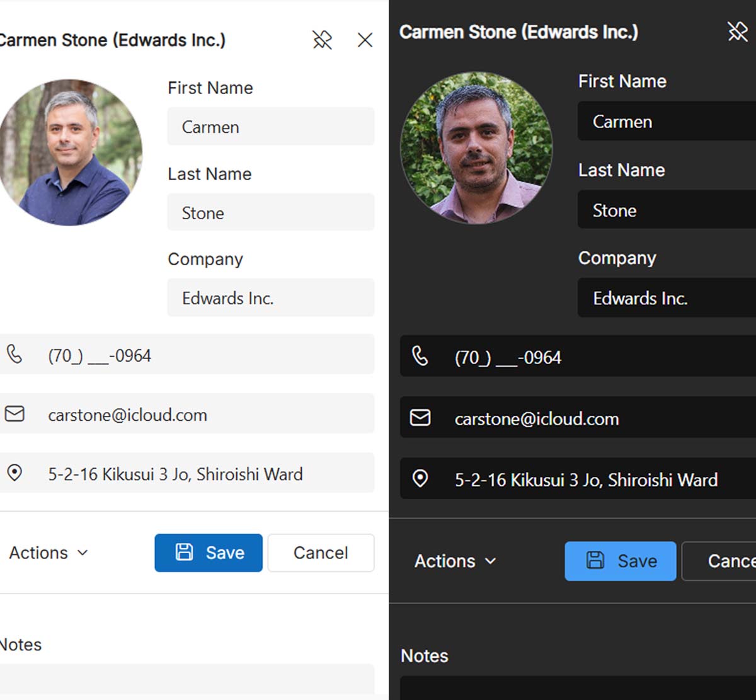756x700 pixels.
Task: Cancel editing the contact
Action: click(x=321, y=553)
